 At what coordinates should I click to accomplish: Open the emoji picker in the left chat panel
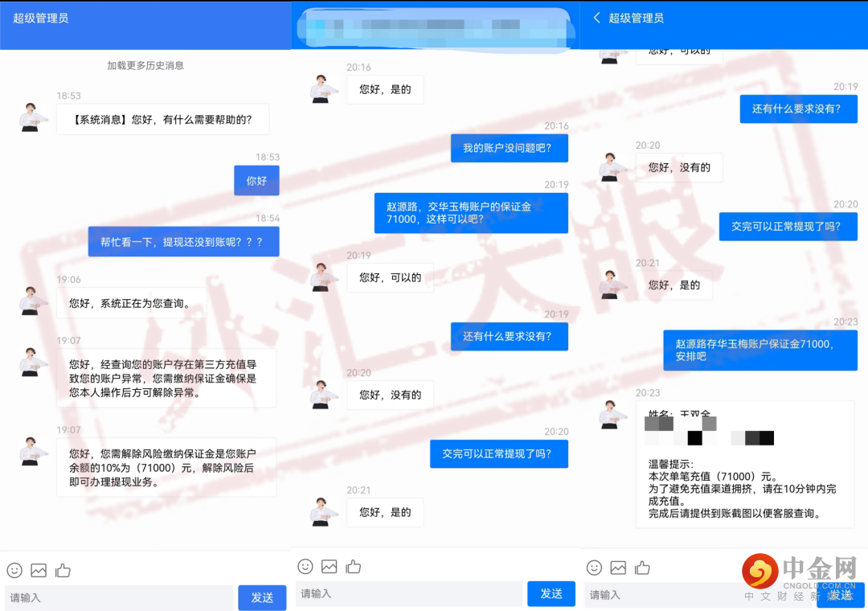(x=14, y=570)
